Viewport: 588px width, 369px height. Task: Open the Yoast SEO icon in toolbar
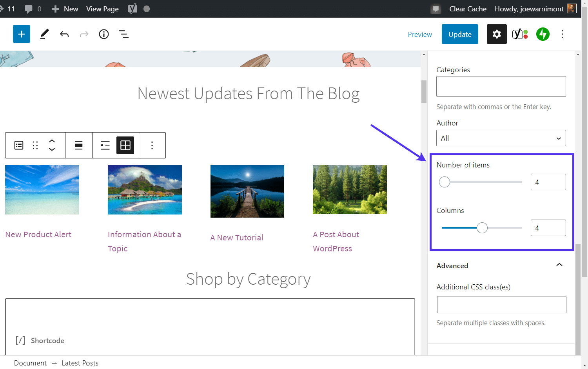[520, 34]
